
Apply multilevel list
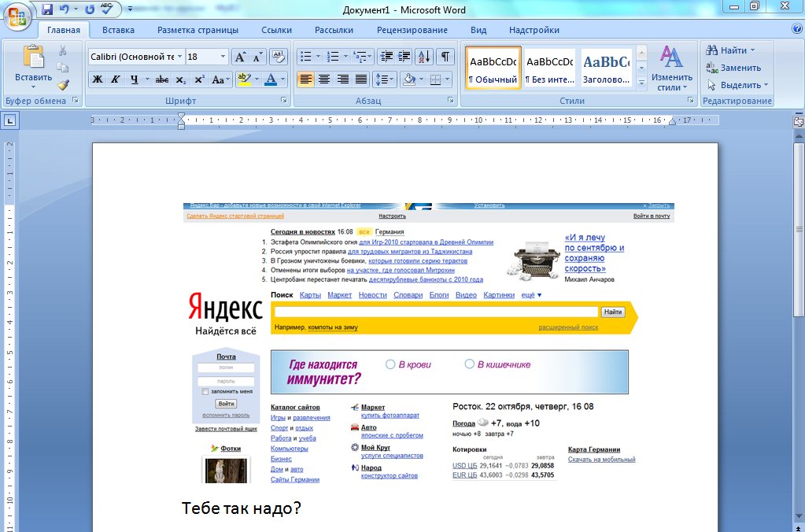click(360, 57)
